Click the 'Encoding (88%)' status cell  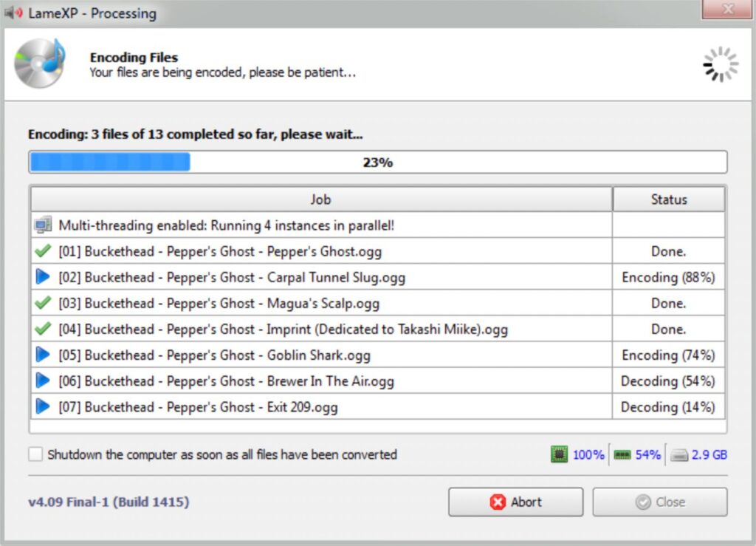click(668, 277)
